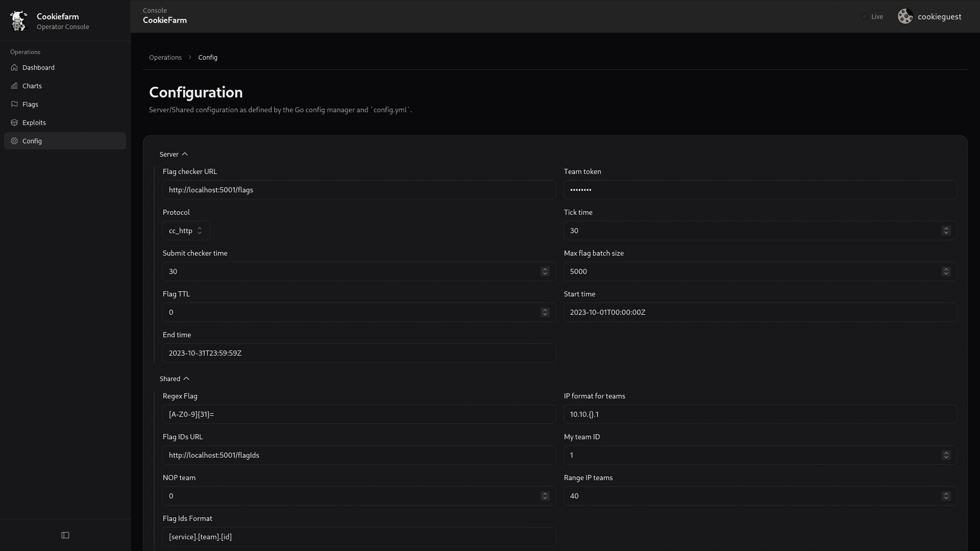This screenshot has width=980, height=551.
Task: Click the NOP team stepper arrows
Action: pos(545,496)
